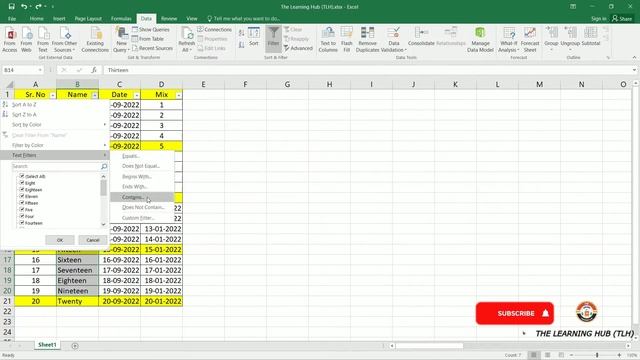Image resolution: width=640 pixels, height=360 pixels.
Task: Click the red SUBSCRIBE button
Action: pyautogui.click(x=515, y=313)
